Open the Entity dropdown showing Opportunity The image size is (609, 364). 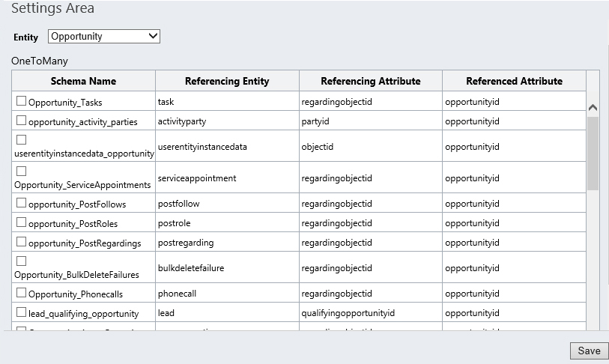click(104, 36)
